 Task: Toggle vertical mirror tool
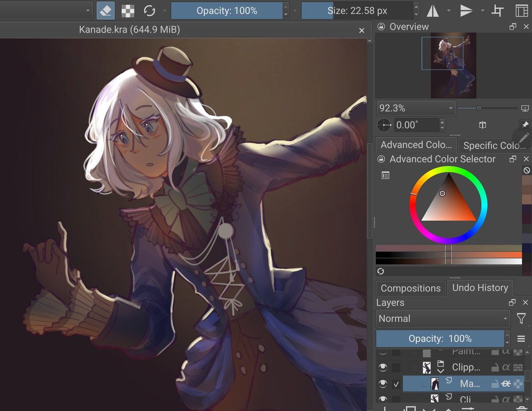click(466, 10)
